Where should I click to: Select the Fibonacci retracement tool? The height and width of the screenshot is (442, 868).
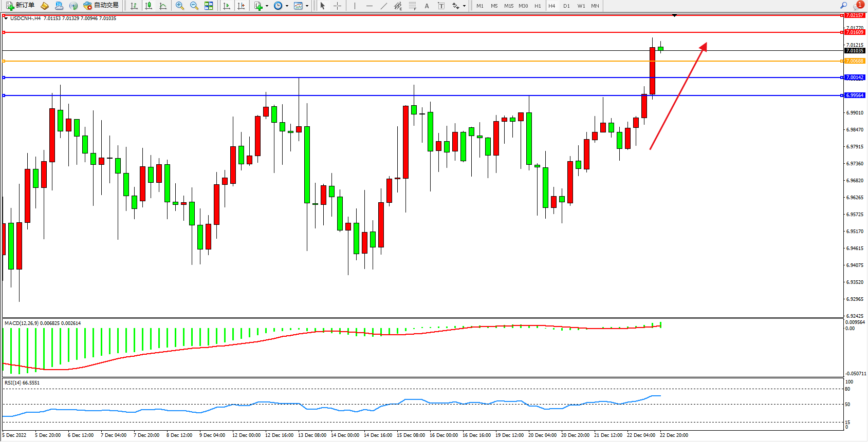click(412, 6)
